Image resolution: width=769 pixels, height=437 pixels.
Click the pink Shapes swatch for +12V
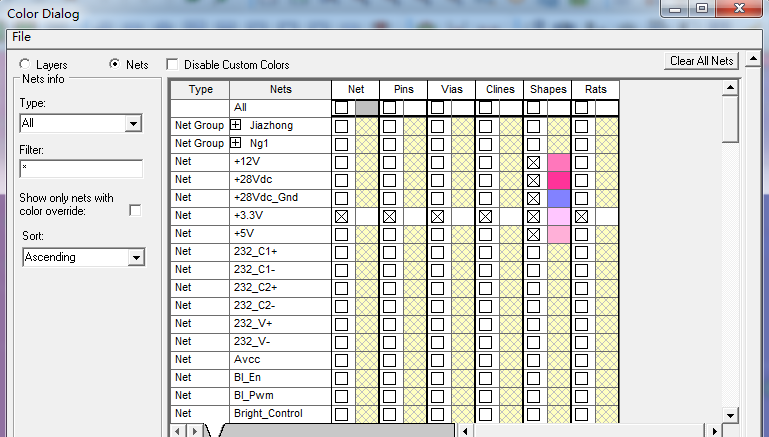coord(559,162)
